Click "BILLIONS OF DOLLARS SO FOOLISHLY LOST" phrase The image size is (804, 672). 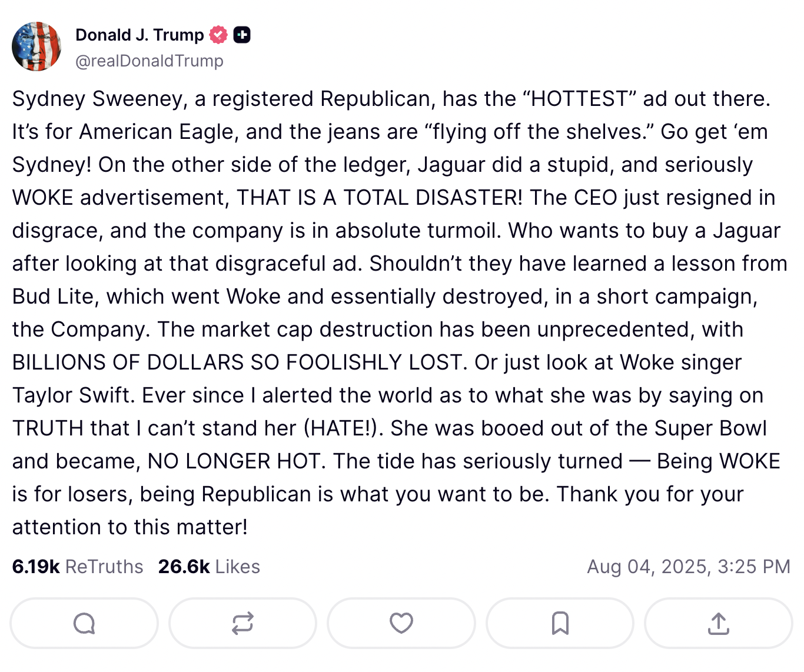tap(237, 362)
